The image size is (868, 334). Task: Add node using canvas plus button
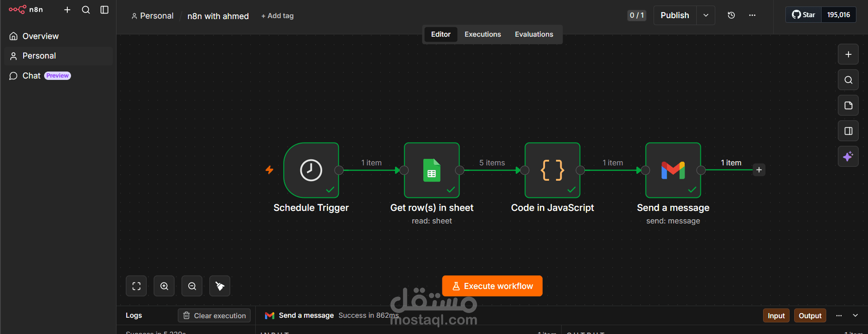point(848,54)
